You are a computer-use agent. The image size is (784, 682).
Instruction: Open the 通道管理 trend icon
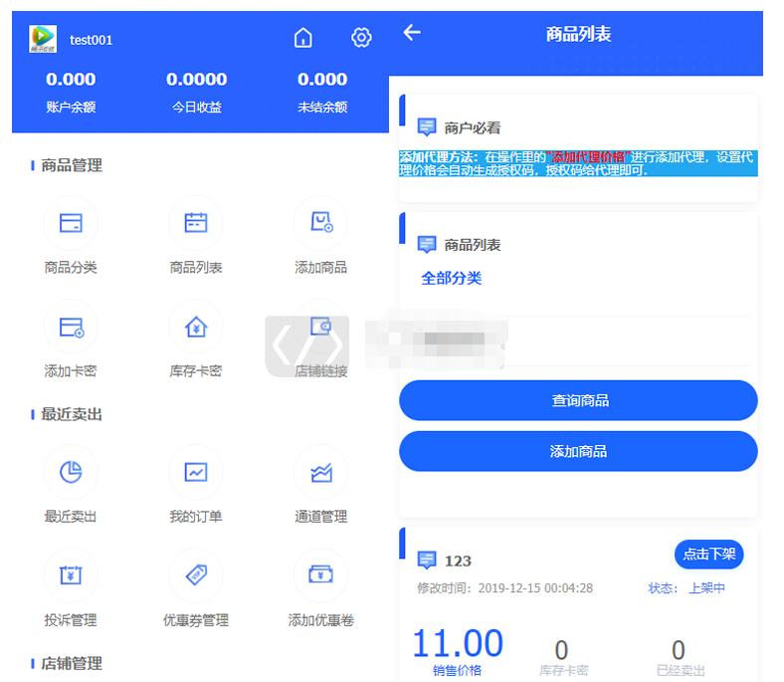pos(320,472)
